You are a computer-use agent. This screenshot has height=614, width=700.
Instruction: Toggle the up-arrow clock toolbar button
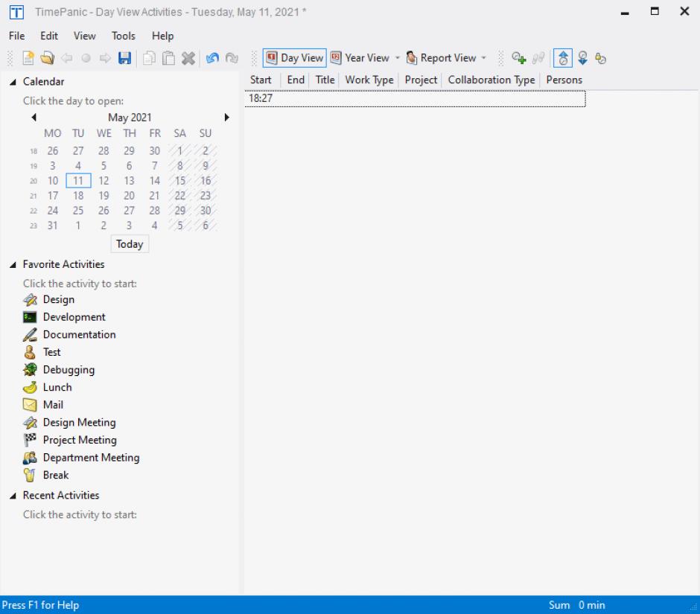[563, 58]
